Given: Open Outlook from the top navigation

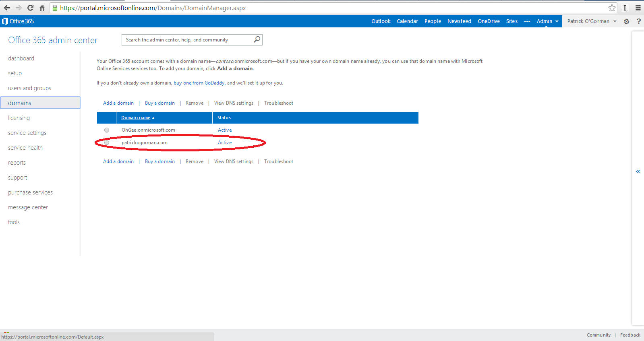Looking at the screenshot, I should 381,21.
